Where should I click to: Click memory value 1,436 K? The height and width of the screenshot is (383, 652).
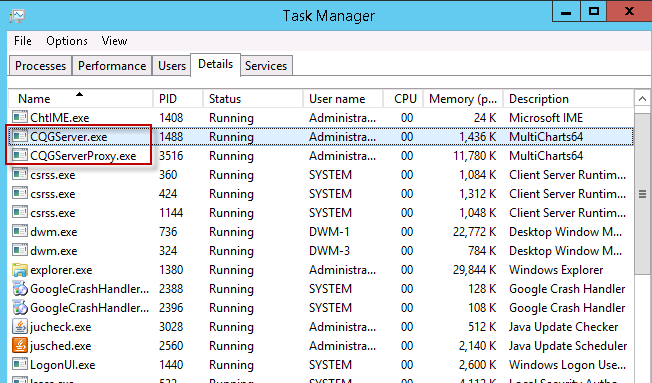pyautogui.click(x=477, y=137)
